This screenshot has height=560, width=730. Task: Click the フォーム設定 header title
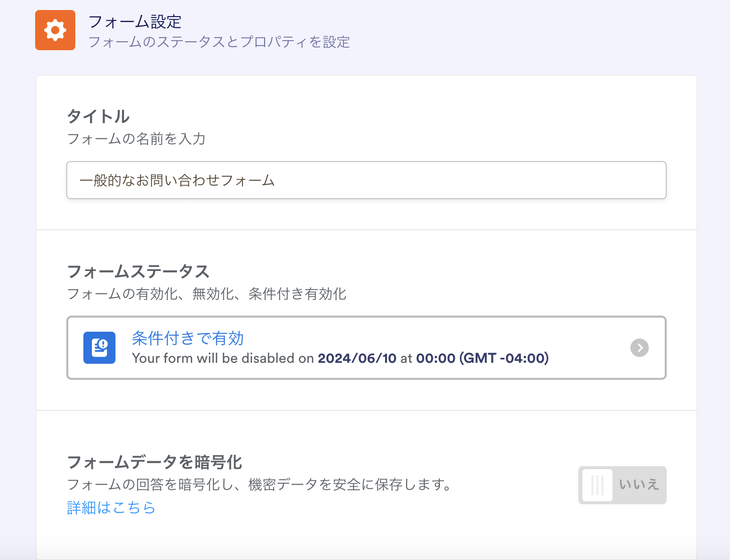tap(135, 22)
